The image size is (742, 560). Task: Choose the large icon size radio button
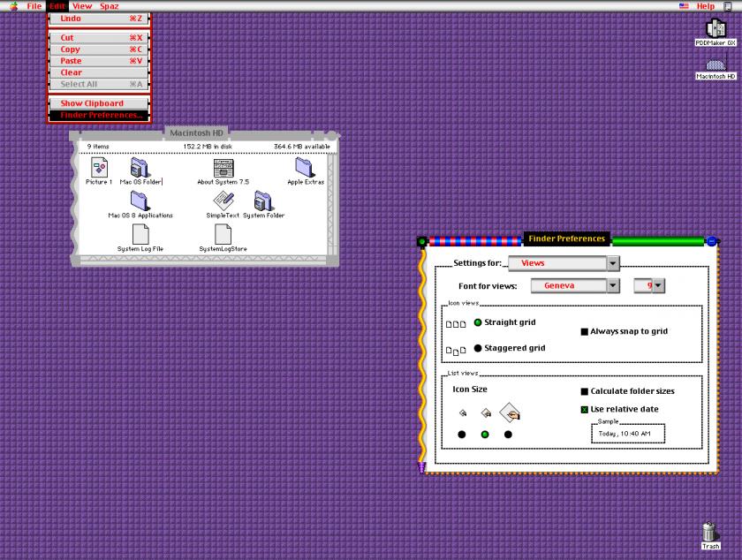[x=508, y=435]
